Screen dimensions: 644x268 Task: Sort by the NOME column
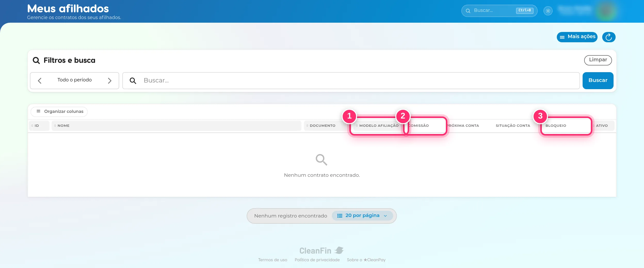coord(176,126)
